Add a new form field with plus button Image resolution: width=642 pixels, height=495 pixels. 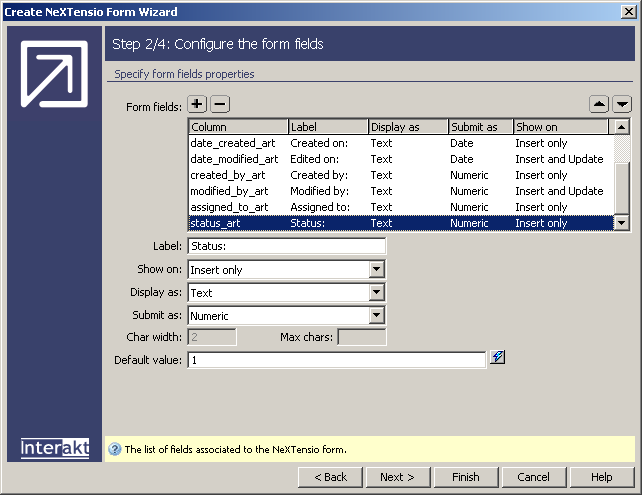point(197,104)
